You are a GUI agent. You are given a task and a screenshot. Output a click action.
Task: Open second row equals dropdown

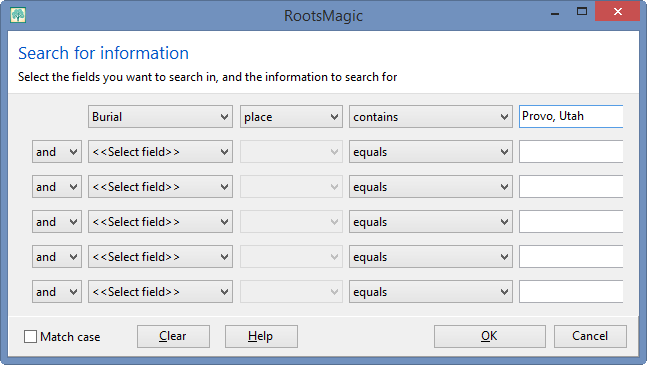click(x=431, y=152)
